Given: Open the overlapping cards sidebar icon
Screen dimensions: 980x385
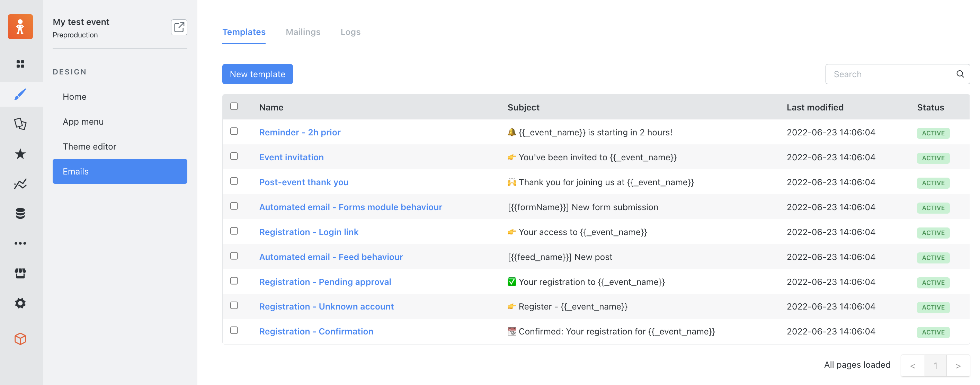Looking at the screenshot, I should click(20, 124).
